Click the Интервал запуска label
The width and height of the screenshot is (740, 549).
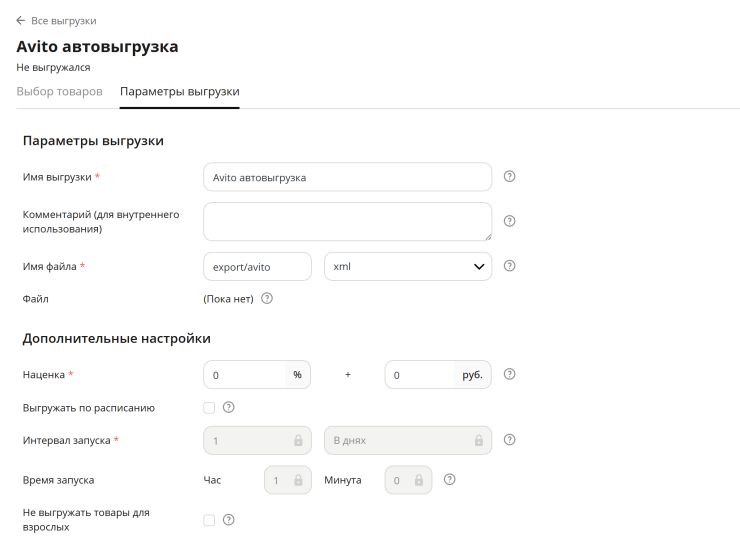pos(67,440)
